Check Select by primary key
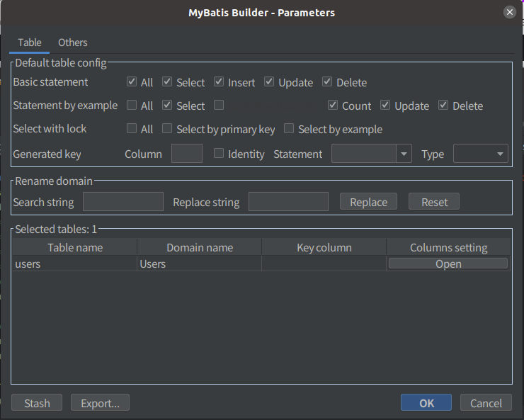Viewport: 524px width, 420px height. [167, 129]
